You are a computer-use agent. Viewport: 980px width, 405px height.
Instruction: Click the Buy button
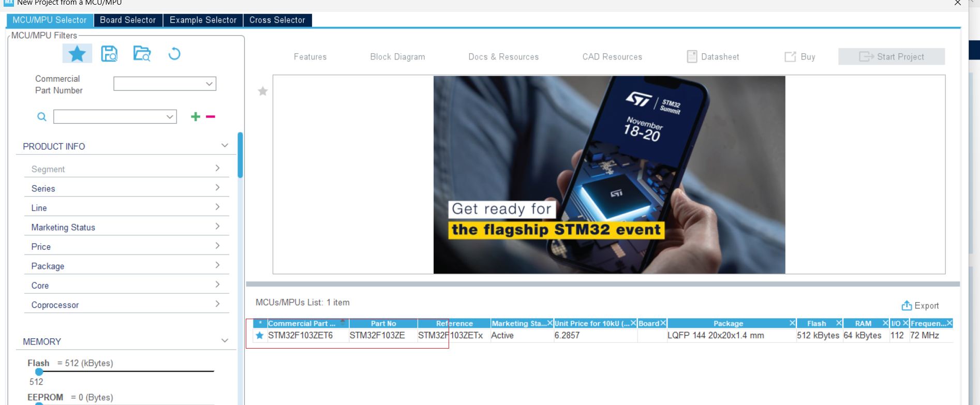(800, 57)
